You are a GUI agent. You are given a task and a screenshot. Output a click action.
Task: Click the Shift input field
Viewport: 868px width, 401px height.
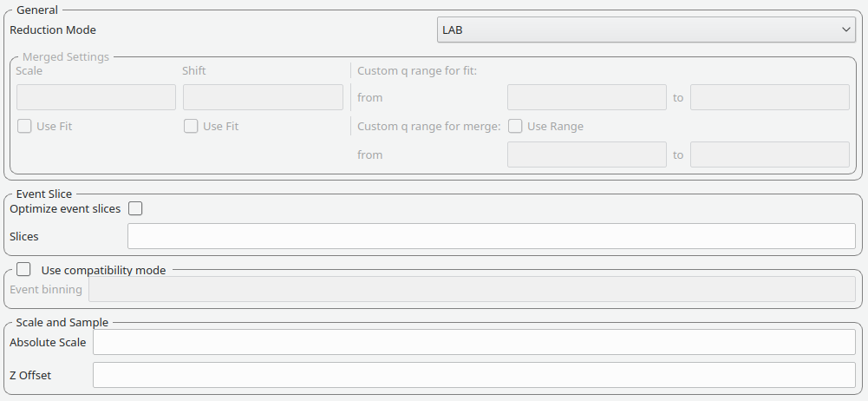pyautogui.click(x=263, y=97)
